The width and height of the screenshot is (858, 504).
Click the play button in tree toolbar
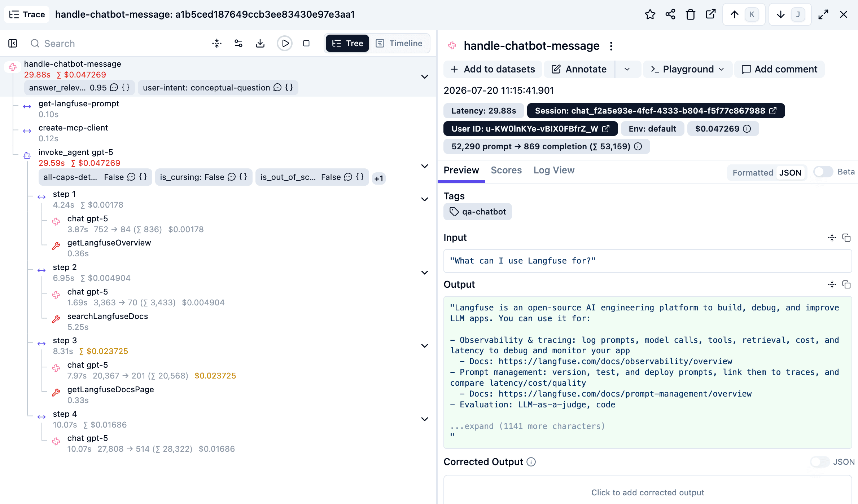pos(285,43)
